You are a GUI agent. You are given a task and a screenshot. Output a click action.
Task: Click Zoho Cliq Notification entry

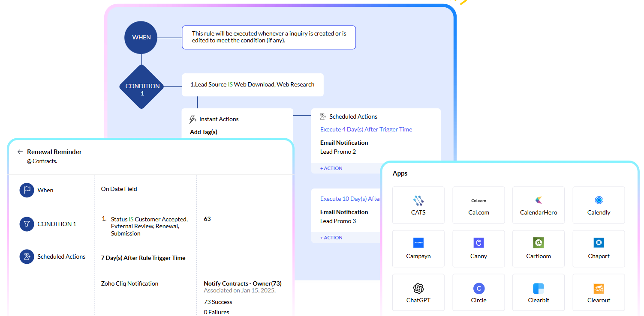click(x=130, y=283)
